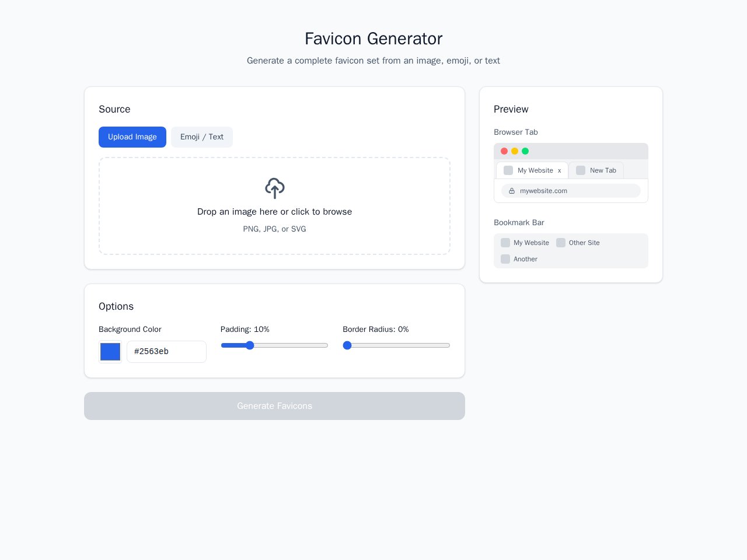Click the lock icon in preview address bar
This screenshot has width=747, height=560.
pos(512,191)
